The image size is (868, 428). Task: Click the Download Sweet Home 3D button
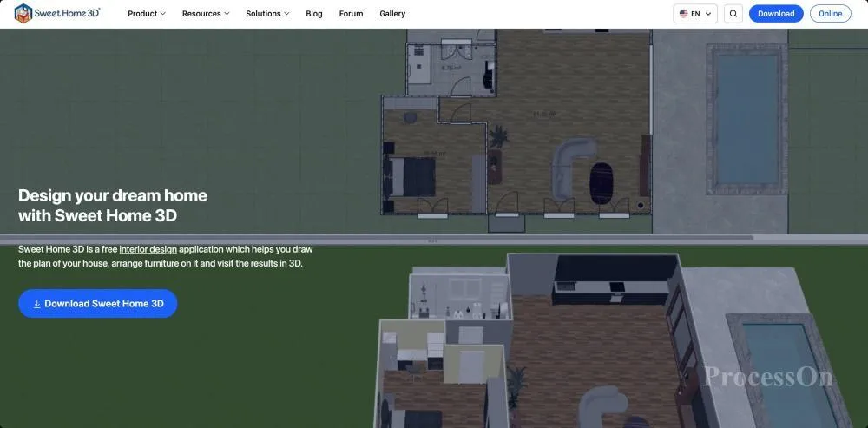[98, 304]
